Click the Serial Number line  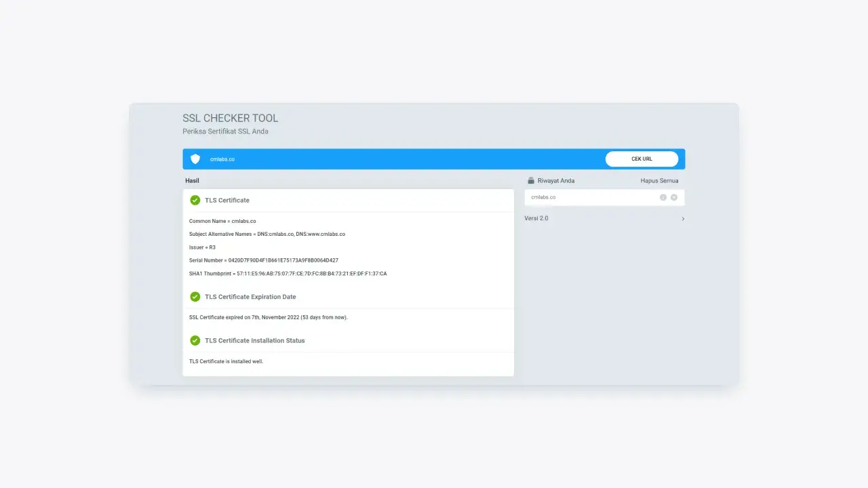pos(263,260)
